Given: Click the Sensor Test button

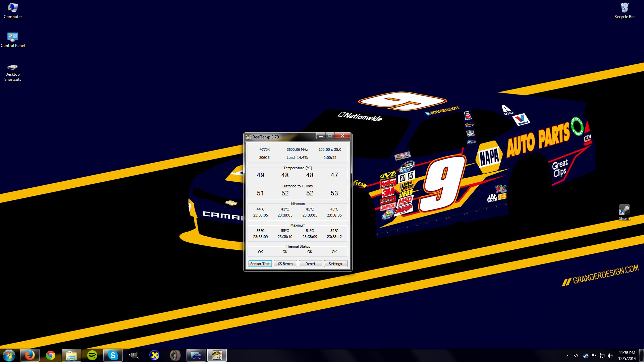Looking at the screenshot, I should pos(260,264).
